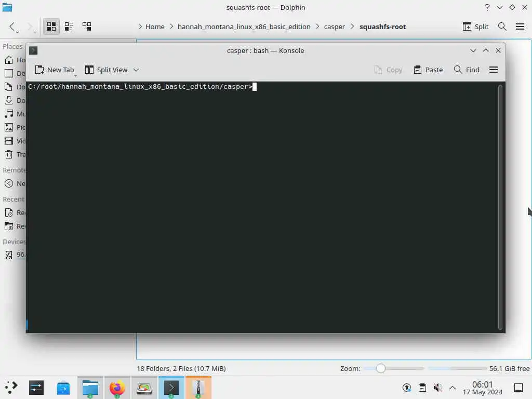Click Copy in Konsole toolbar
Image resolution: width=532 pixels, height=399 pixels.
[x=388, y=70]
